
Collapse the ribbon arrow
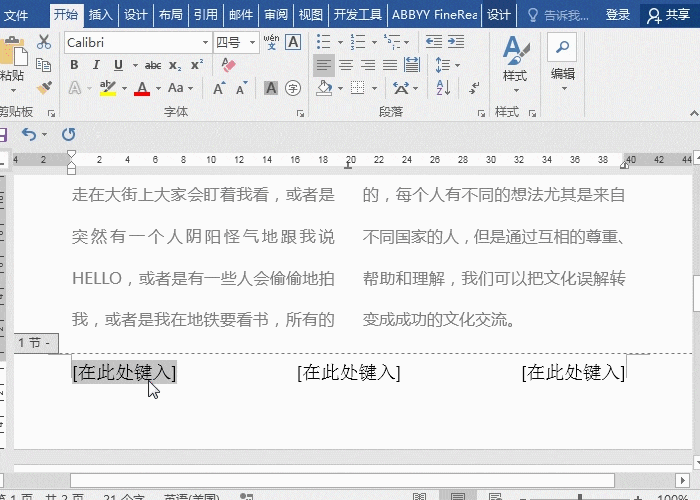coord(694,113)
